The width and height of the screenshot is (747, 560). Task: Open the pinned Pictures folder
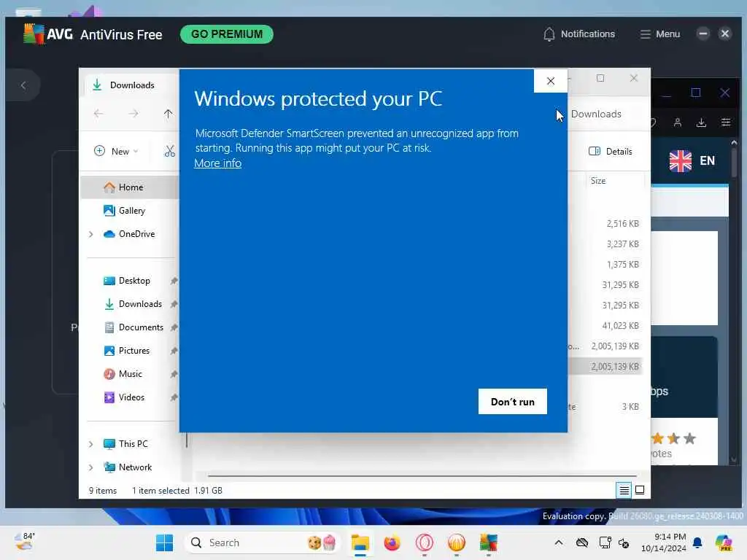point(133,351)
